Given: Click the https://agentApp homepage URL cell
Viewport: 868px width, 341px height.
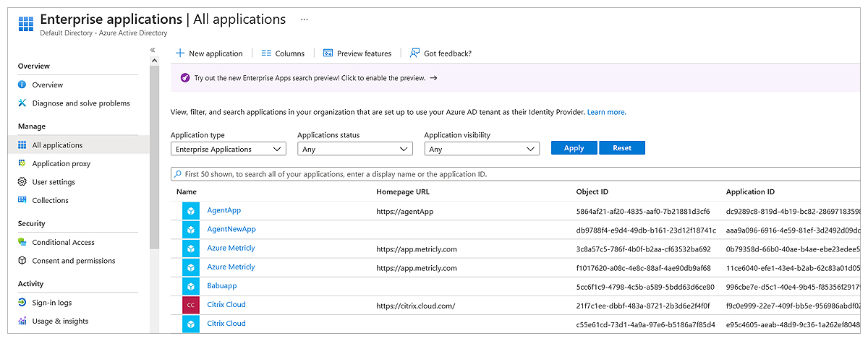Looking at the screenshot, I should (x=404, y=212).
